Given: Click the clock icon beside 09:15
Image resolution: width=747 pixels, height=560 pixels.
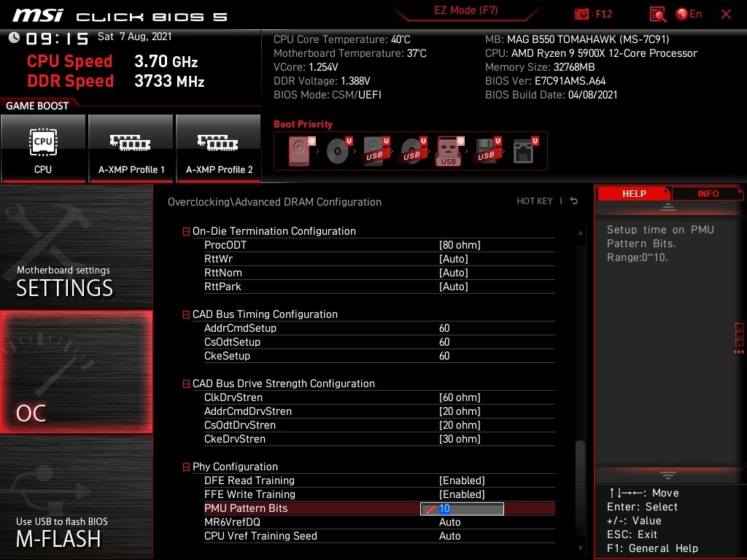Looking at the screenshot, I should click(14, 38).
